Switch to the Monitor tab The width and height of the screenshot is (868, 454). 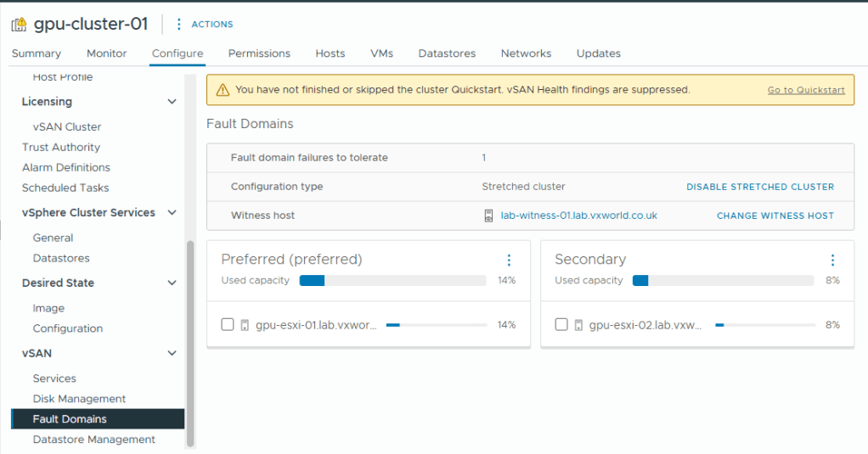click(106, 53)
